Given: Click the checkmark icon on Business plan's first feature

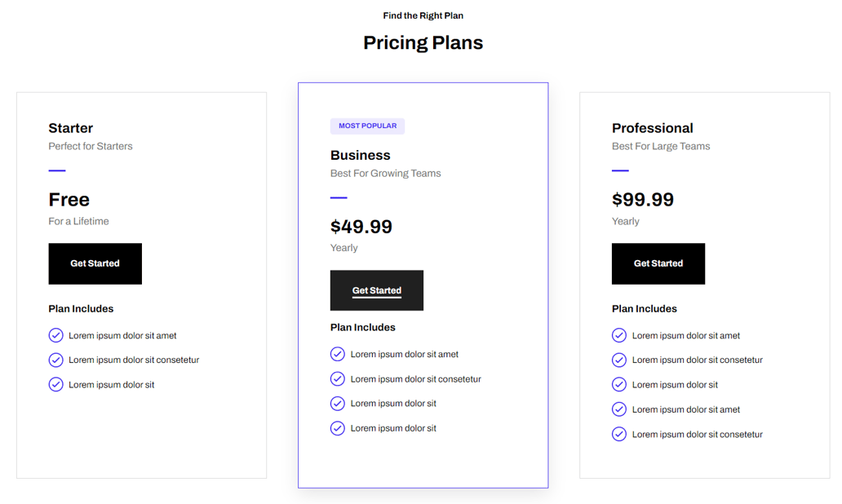Looking at the screenshot, I should [337, 354].
